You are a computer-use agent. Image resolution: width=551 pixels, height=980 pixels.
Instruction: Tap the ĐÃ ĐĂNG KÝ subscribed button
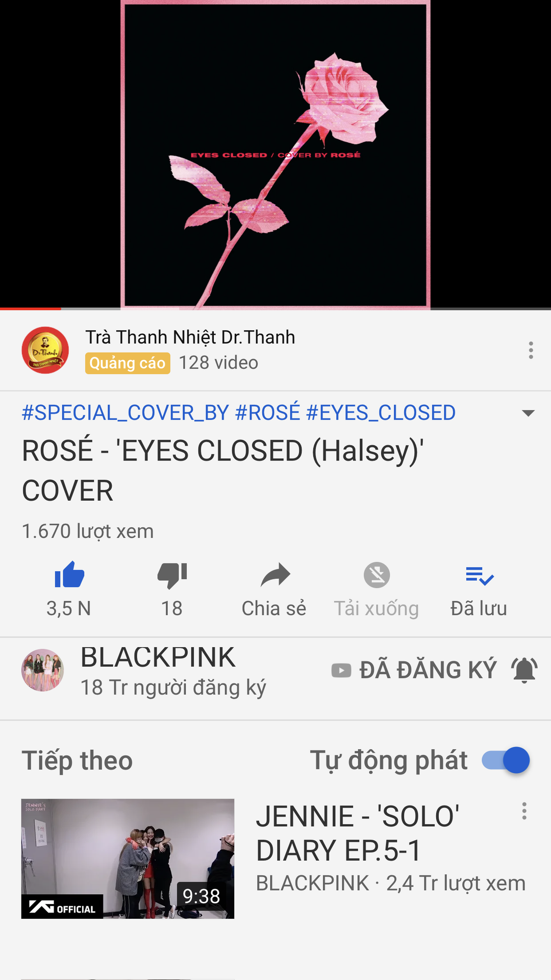414,670
